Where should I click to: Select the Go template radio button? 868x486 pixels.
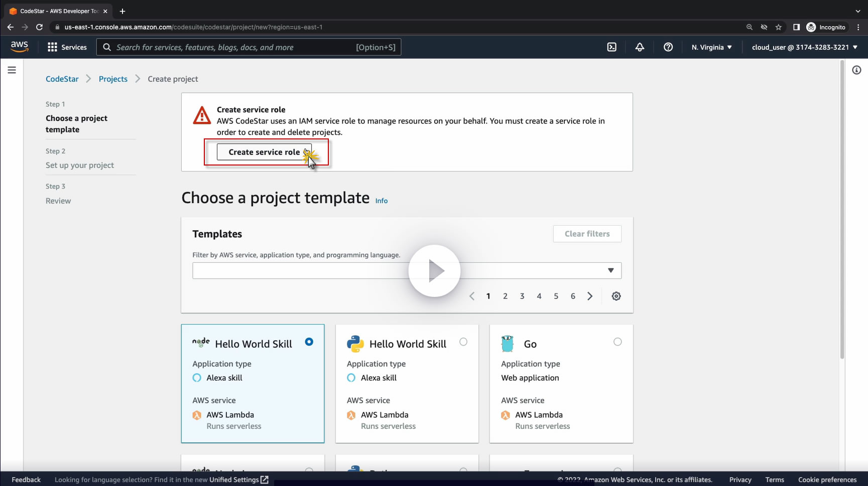tap(617, 342)
